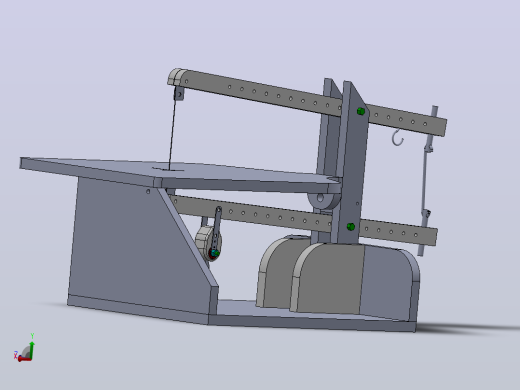Select the lower perforated arm beam
The image size is (520, 390).
pos(303,220)
